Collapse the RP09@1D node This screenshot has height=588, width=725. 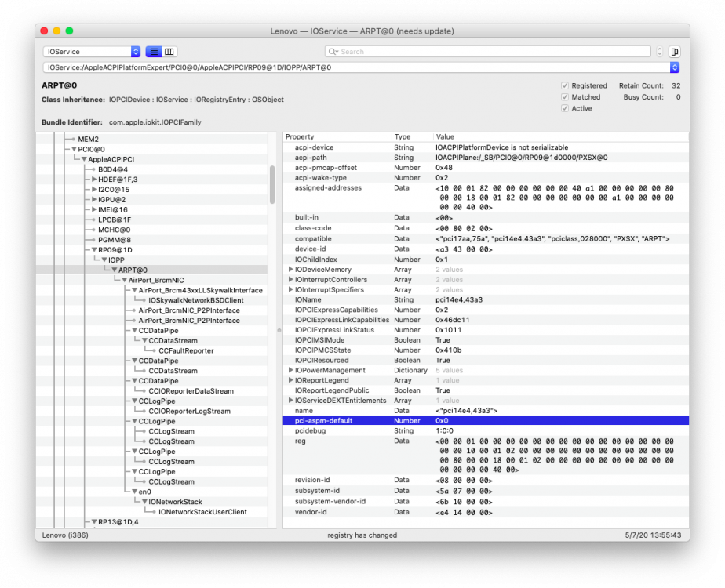[x=94, y=250]
